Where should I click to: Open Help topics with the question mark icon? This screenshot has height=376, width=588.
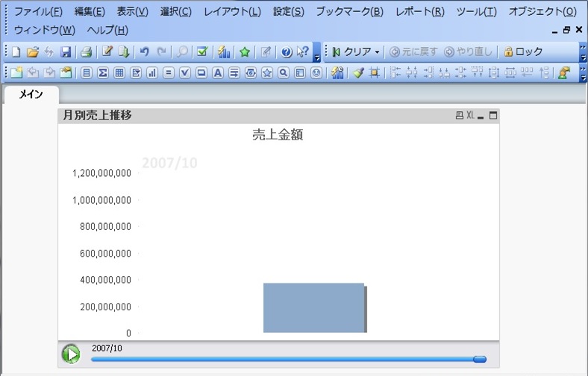[x=287, y=51]
